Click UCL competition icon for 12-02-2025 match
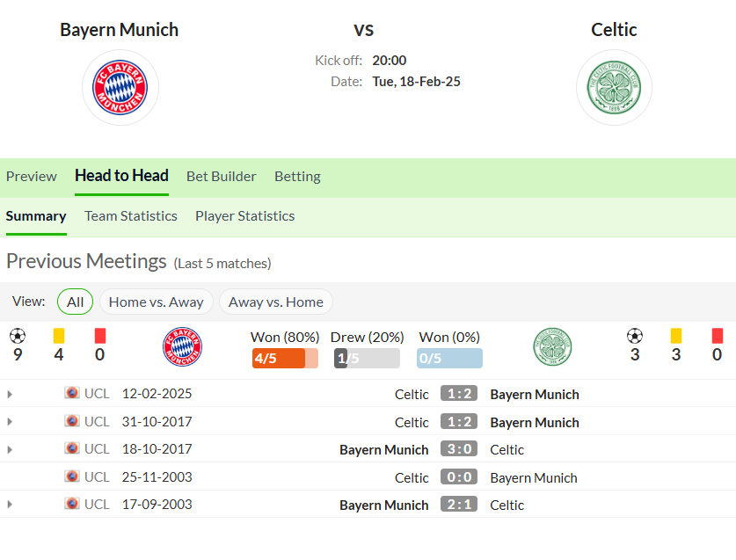This screenshot has width=736, height=560. click(72, 393)
